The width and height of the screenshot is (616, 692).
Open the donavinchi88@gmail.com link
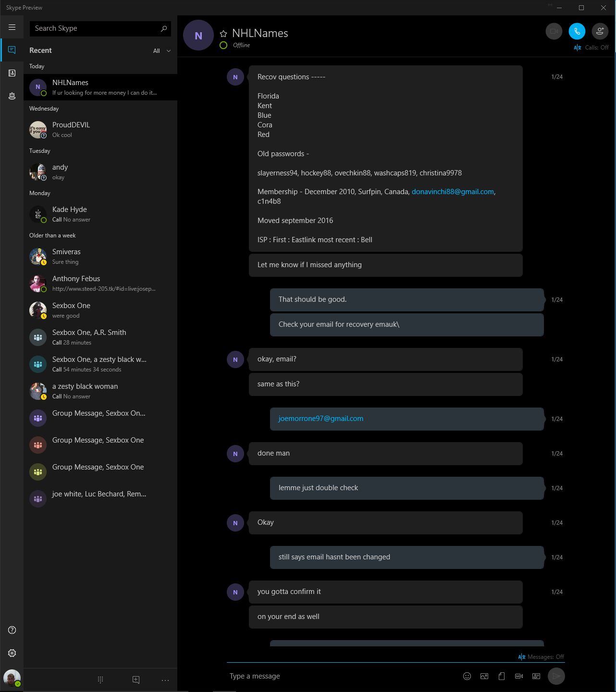click(453, 192)
